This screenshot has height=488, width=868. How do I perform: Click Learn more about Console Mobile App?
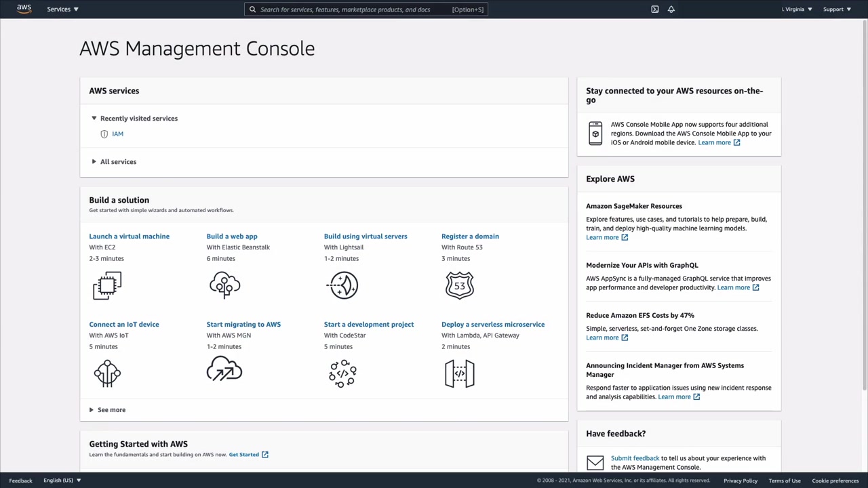click(715, 142)
